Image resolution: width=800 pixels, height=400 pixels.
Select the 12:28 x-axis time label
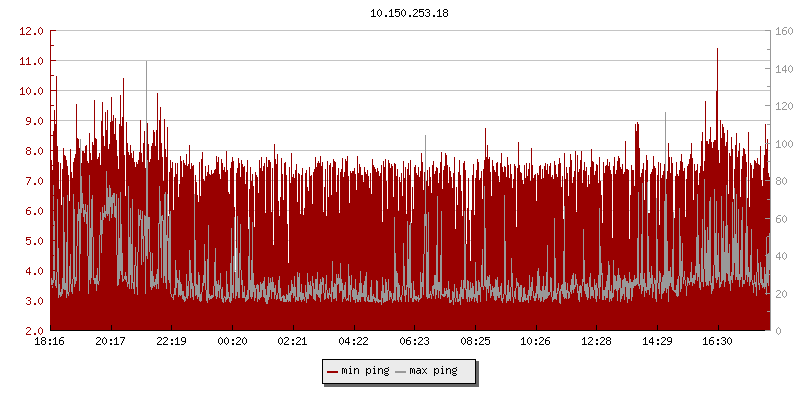[596, 342]
